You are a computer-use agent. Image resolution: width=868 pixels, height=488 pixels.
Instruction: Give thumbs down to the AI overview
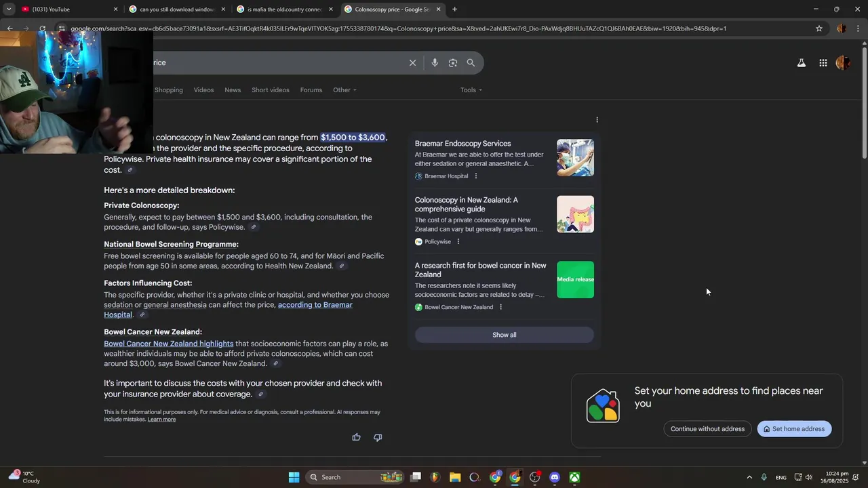[378, 437]
